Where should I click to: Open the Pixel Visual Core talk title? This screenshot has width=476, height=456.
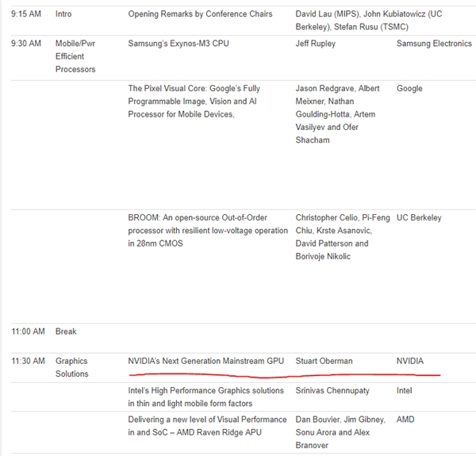point(194,102)
